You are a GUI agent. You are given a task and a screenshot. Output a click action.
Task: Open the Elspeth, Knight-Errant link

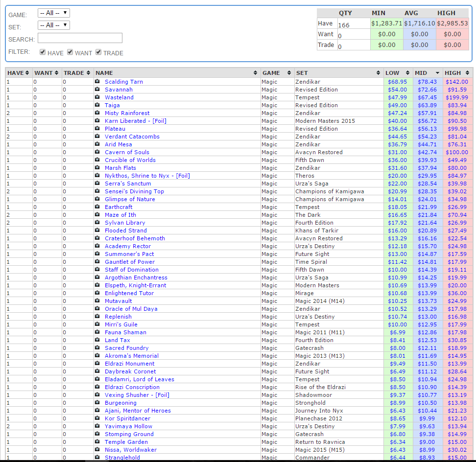click(x=135, y=285)
